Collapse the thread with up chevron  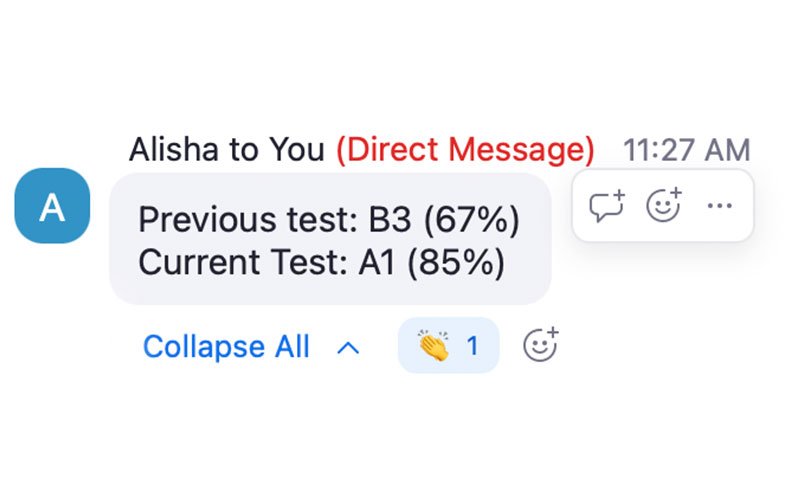[348, 348]
